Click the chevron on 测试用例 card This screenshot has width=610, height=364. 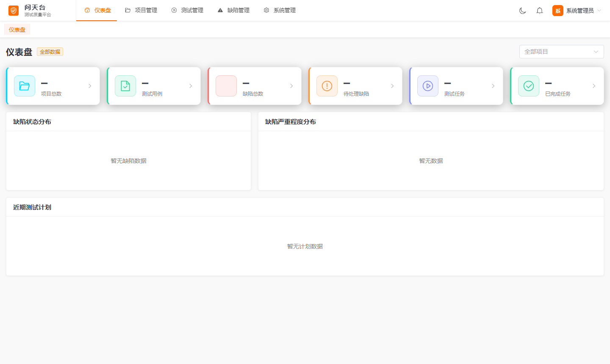coord(191,86)
